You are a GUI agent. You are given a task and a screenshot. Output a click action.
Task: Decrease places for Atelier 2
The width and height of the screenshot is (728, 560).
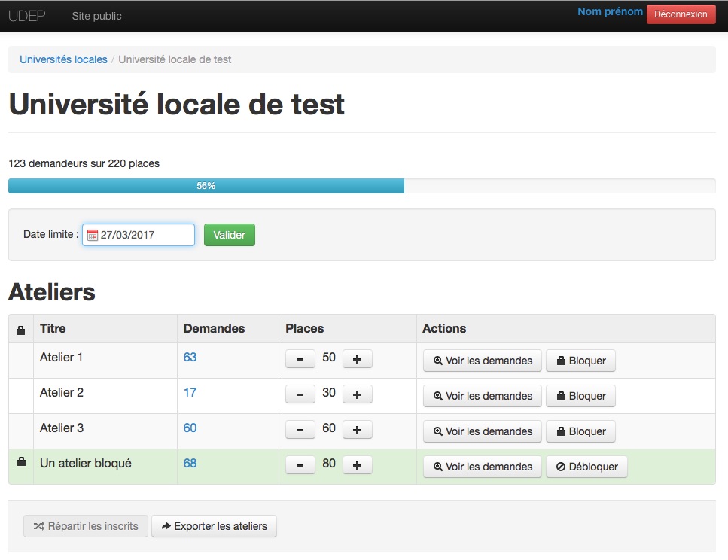pyautogui.click(x=300, y=394)
